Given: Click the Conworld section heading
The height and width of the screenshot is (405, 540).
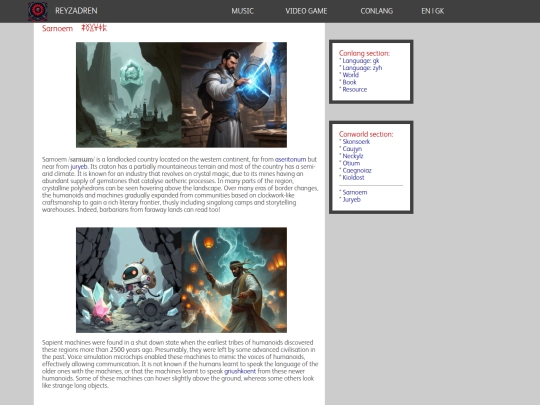Looking at the screenshot, I should coord(366,134).
